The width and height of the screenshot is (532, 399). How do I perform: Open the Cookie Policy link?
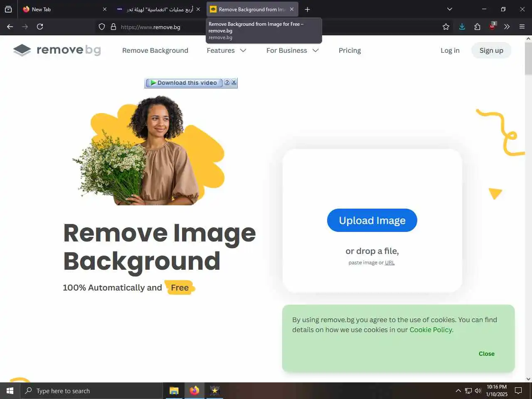[431, 330]
